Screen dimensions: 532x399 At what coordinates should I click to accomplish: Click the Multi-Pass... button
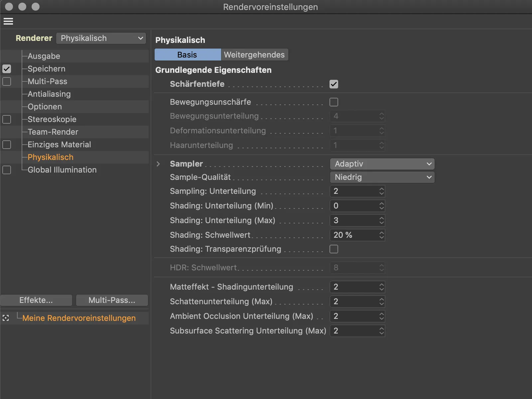pyautogui.click(x=112, y=300)
